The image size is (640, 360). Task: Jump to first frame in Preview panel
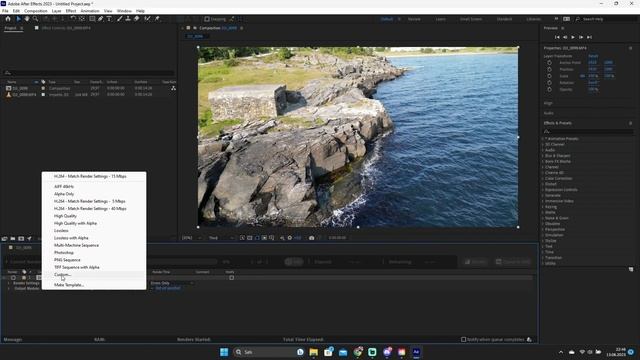pos(557,37)
